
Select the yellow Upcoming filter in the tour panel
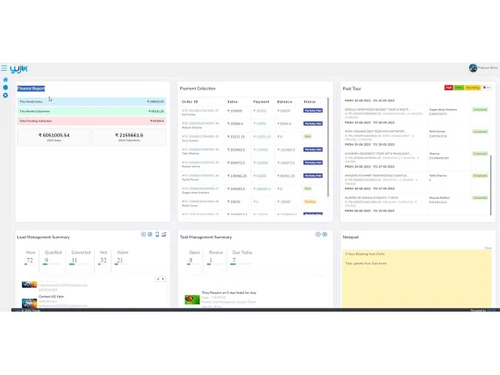click(x=473, y=88)
